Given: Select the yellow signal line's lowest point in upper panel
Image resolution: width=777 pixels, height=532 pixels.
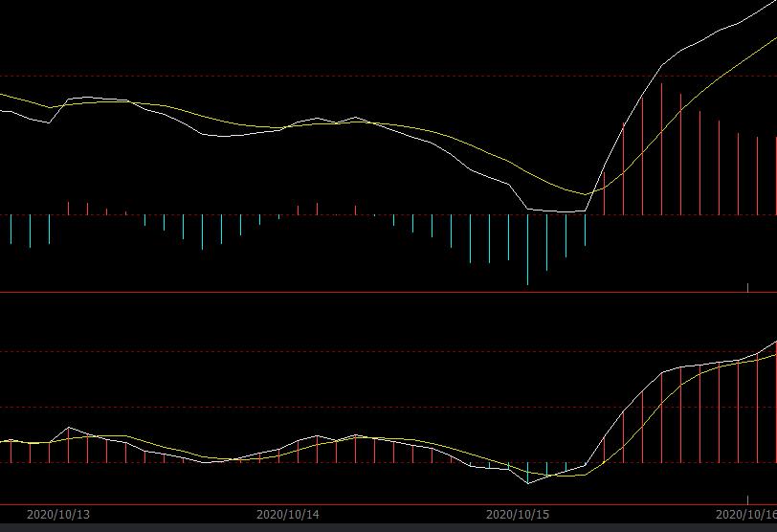Looking at the screenshot, I should click(586, 194).
